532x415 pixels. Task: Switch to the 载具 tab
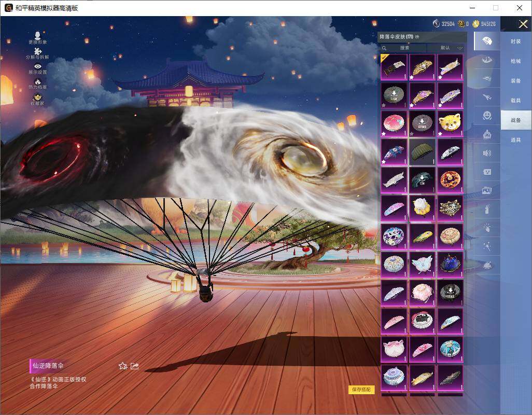point(516,101)
